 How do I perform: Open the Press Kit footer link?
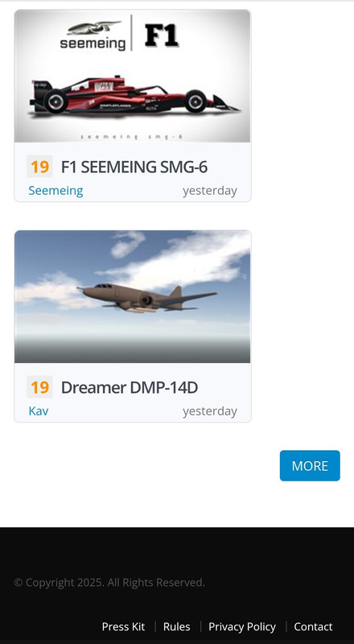[x=123, y=626]
